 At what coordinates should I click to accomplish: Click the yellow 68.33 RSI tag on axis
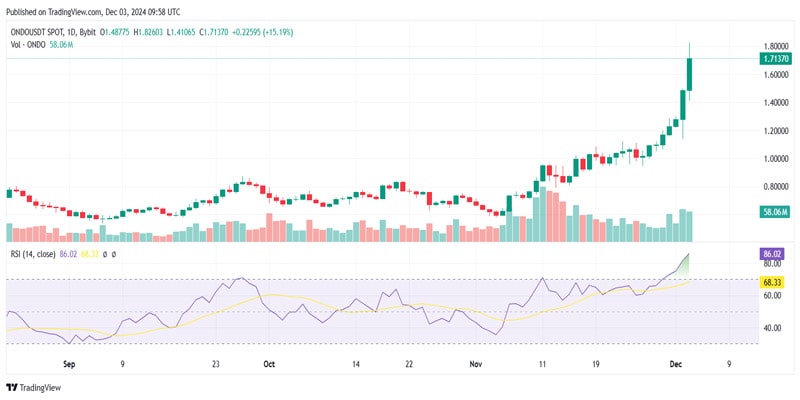[x=774, y=282]
